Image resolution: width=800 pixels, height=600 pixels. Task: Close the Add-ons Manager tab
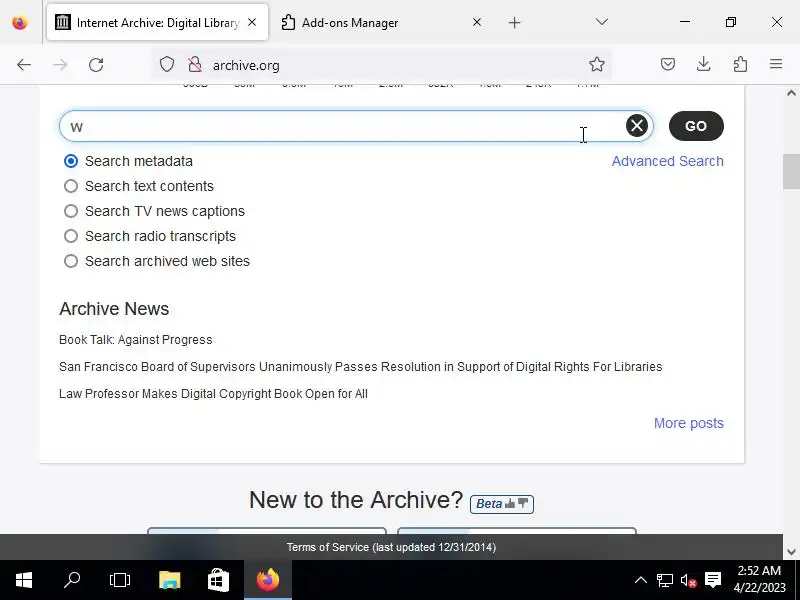477,22
